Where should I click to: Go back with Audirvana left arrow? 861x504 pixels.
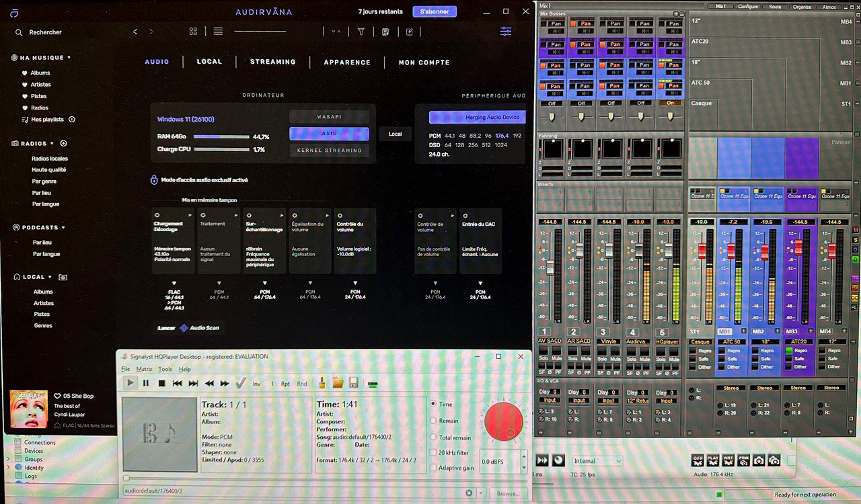(135, 32)
